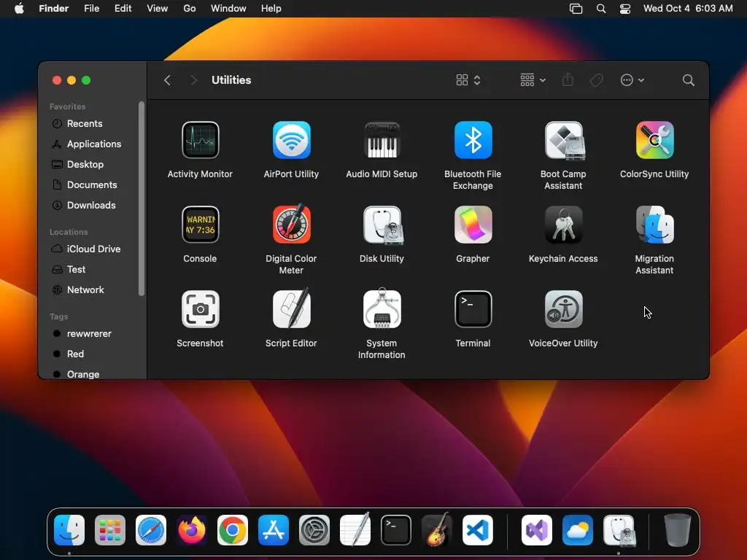Open the icon view switcher dropdown
Screen dimensions: 747x560
[x=468, y=80]
